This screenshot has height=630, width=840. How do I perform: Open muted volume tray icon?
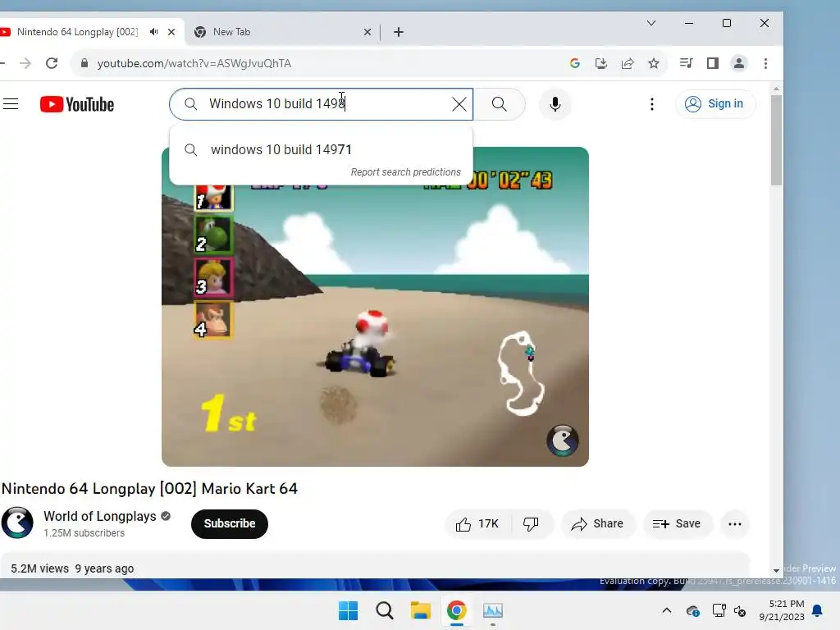point(740,610)
